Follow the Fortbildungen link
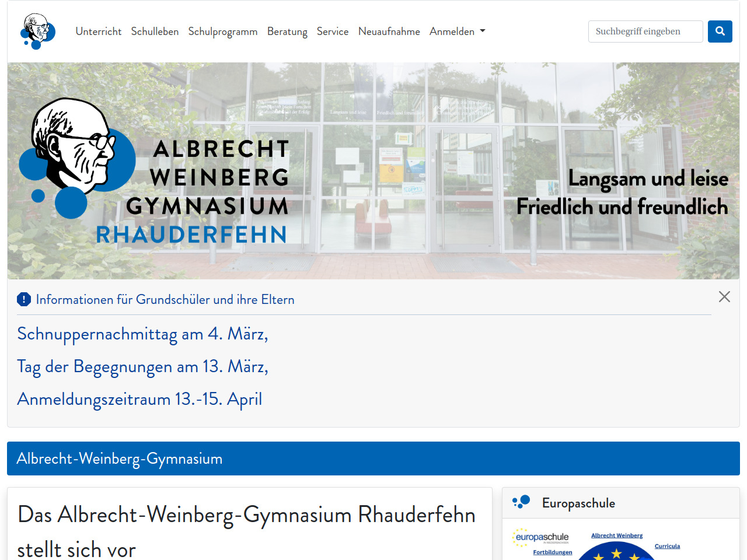Screen dimensions: 747x560 point(552,552)
